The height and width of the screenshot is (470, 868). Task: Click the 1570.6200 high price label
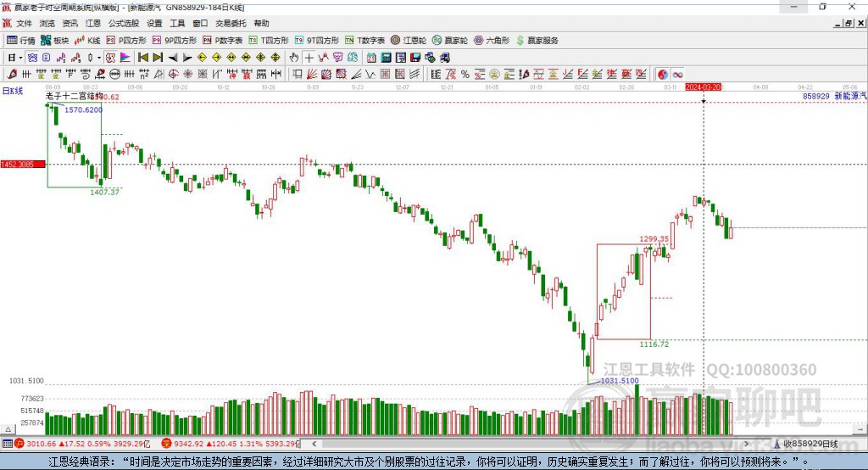(84, 109)
